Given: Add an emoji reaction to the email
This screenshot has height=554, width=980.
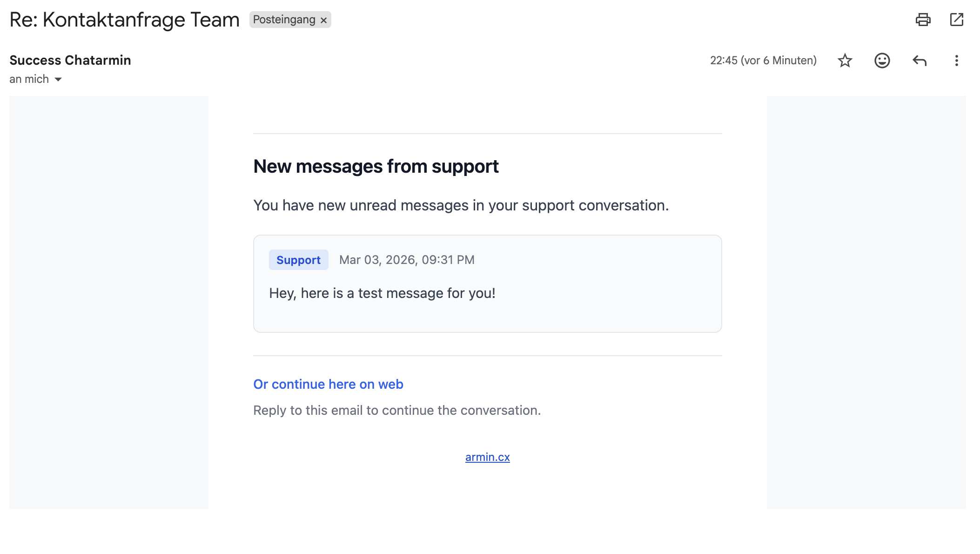Looking at the screenshot, I should (882, 61).
